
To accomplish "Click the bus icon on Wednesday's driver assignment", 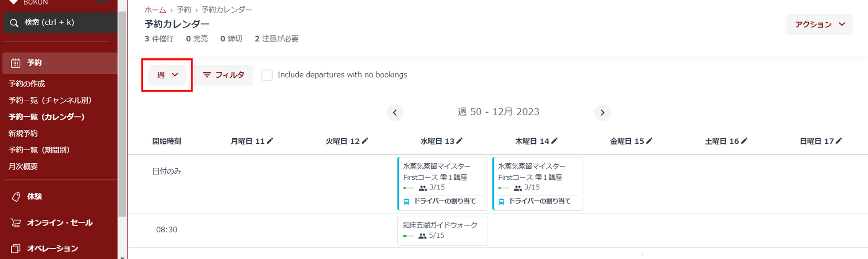I will (406, 202).
